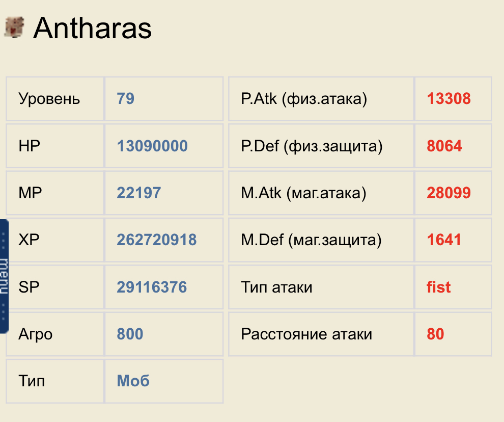Click the MP value 22197
The image size is (504, 422).
138,193
